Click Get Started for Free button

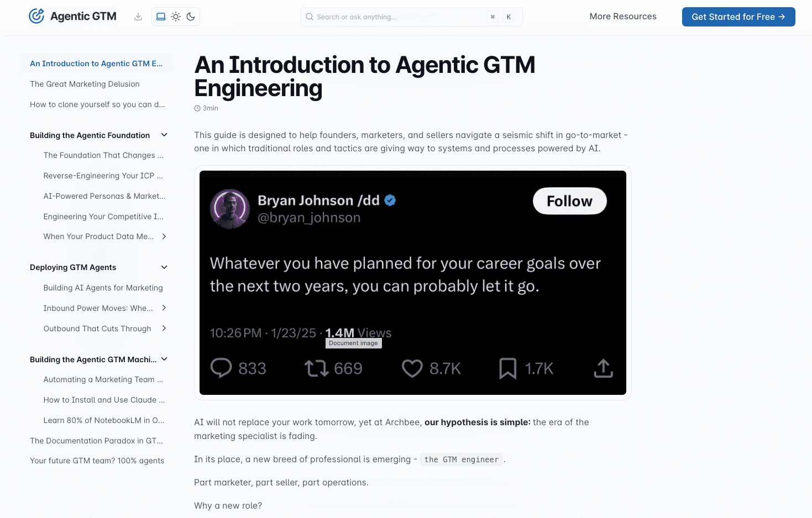[738, 17]
